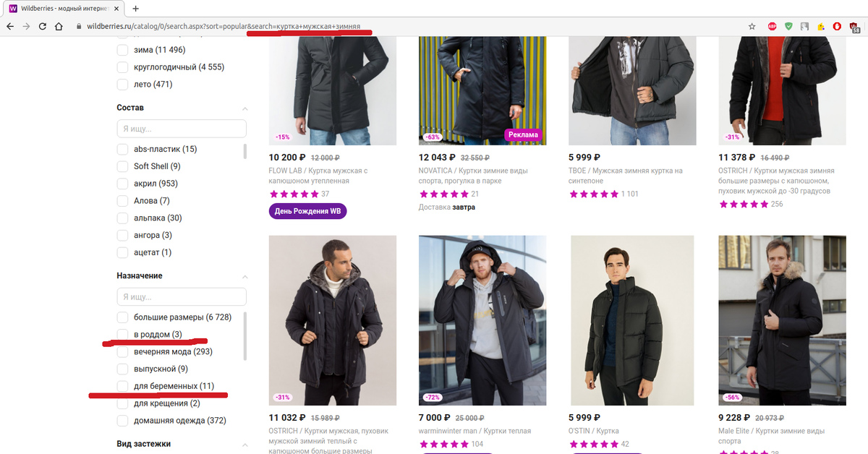Image resolution: width=868 pixels, height=454 pixels.
Task: Reload the Wildberries page
Action: pyautogui.click(x=43, y=26)
